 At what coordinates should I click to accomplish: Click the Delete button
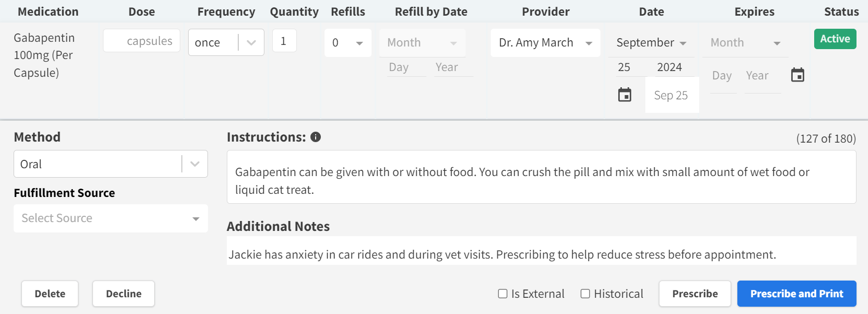tap(50, 294)
